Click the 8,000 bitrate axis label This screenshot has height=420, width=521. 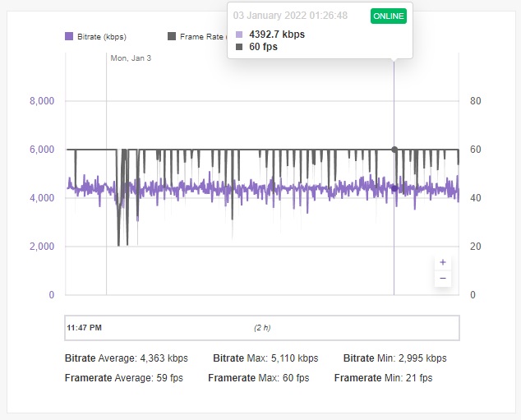click(x=42, y=100)
